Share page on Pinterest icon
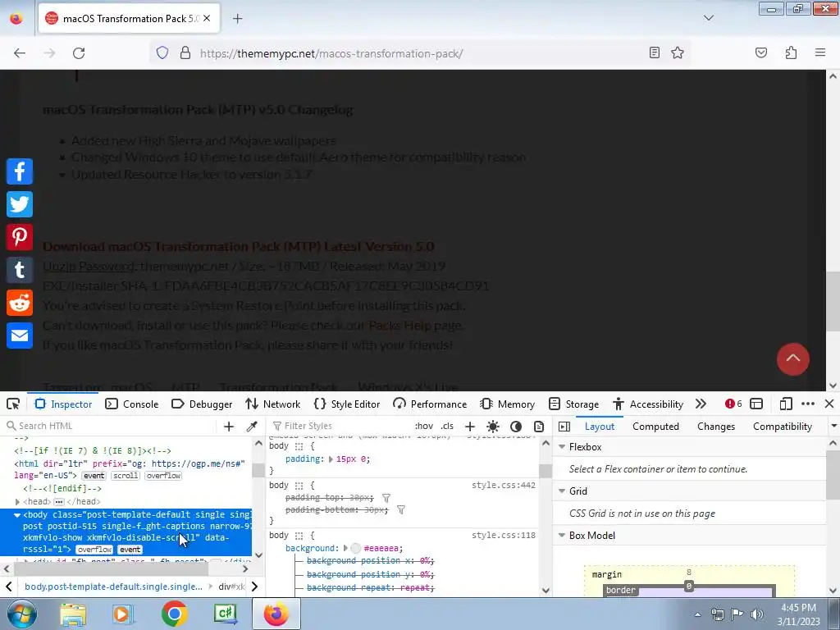840x630 pixels. pyautogui.click(x=20, y=237)
